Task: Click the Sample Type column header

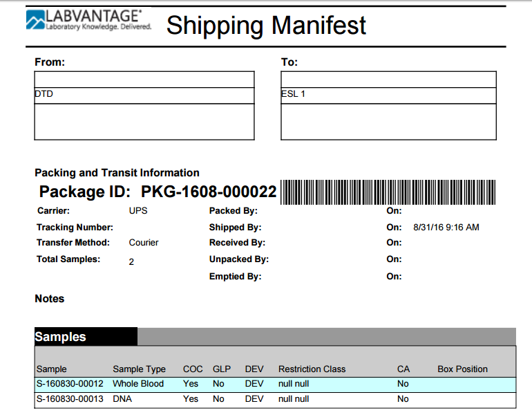Action: [139, 369]
